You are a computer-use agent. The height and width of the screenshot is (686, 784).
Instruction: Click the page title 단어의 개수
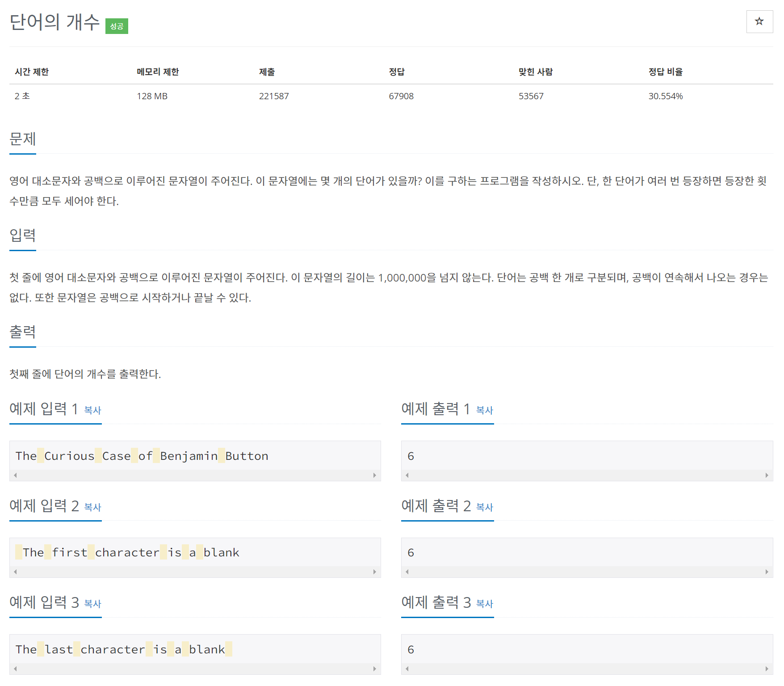(x=55, y=22)
